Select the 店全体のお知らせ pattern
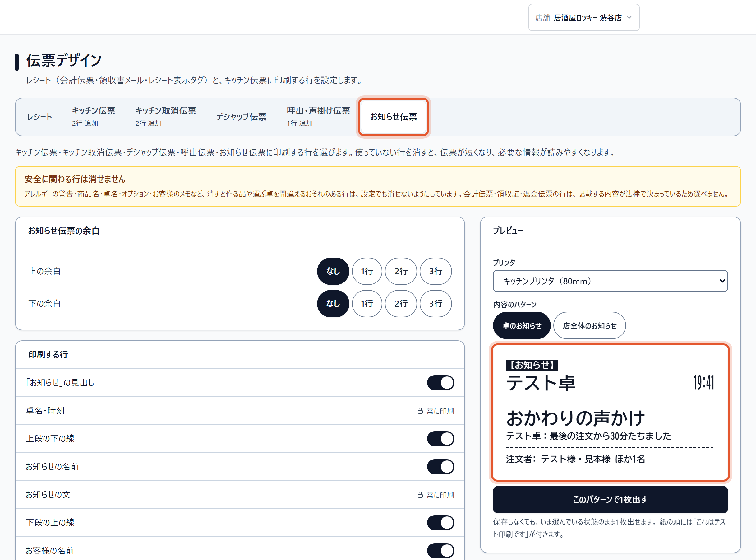The width and height of the screenshot is (756, 560). [x=589, y=326]
